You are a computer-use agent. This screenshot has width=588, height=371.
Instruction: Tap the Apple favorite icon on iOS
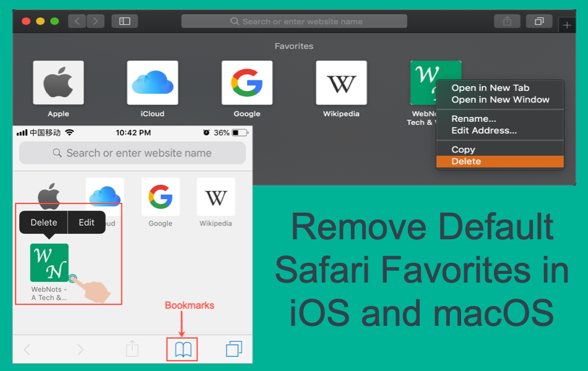[49, 197]
